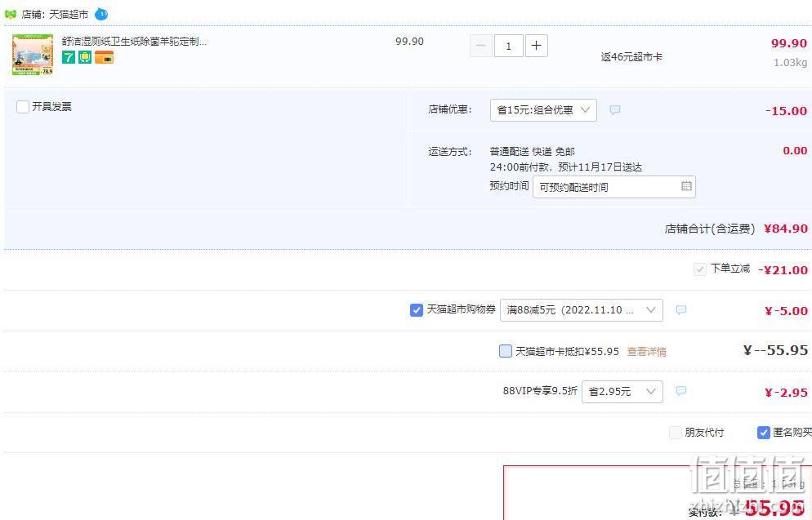Click the orange card payment badge icon
The image size is (812, 520).
click(104, 57)
